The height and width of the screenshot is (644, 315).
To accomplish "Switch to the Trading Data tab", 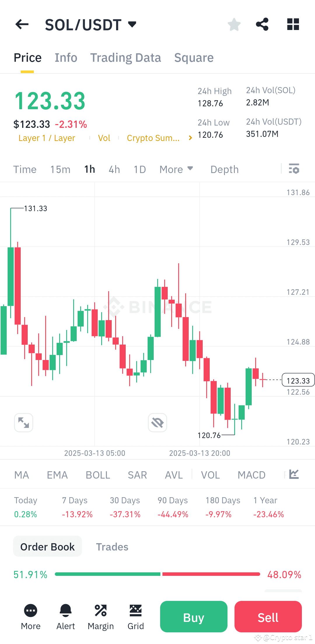I will (x=126, y=57).
